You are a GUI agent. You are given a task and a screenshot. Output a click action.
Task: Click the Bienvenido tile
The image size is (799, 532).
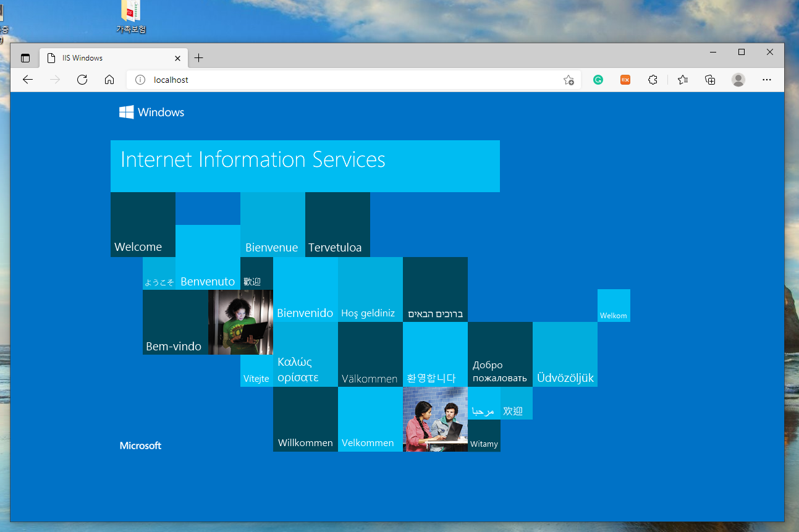click(305, 289)
